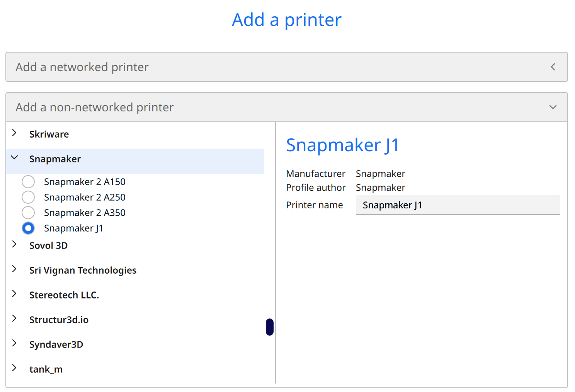Click the Stereotech LLC. label
This screenshot has width=575, height=392.
point(64,295)
